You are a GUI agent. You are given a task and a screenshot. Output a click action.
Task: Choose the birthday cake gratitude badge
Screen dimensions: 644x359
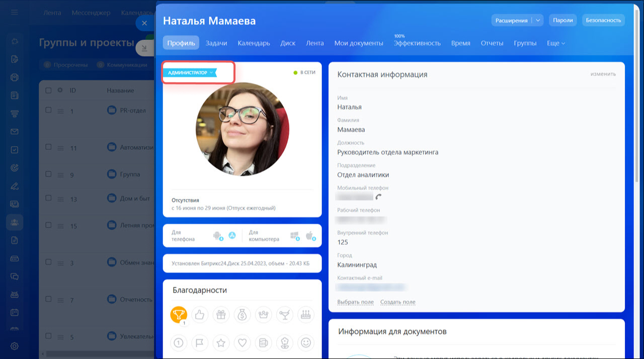point(305,315)
